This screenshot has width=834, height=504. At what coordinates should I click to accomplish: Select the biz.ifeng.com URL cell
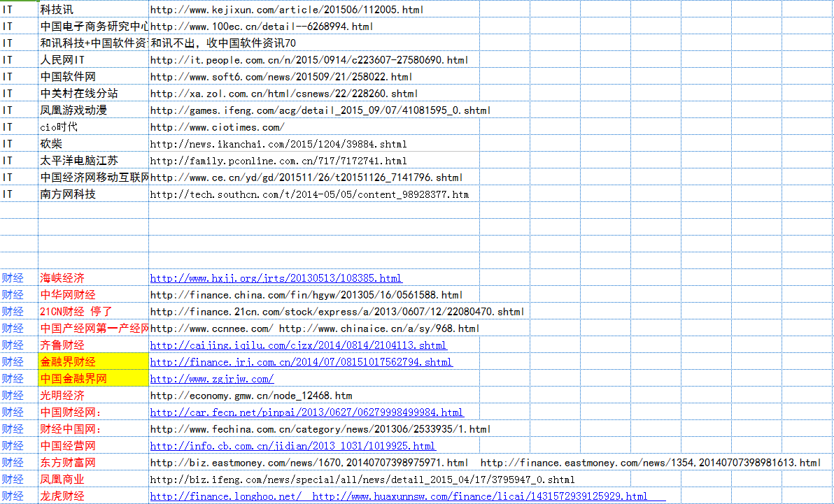(314, 480)
